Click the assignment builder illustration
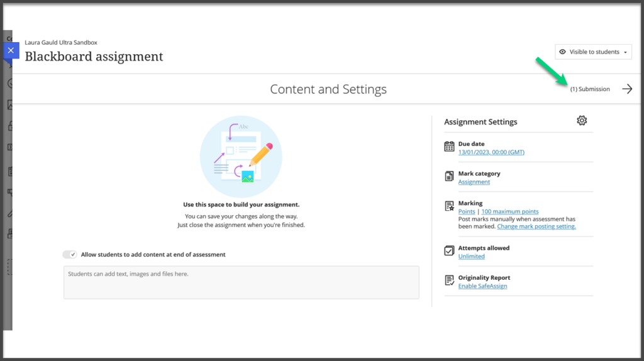Screen dimensions: 644x361 tap(241, 157)
